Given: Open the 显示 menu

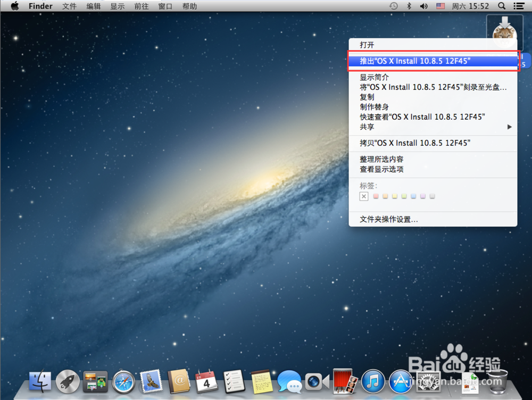Looking at the screenshot, I should pyautogui.click(x=118, y=6).
